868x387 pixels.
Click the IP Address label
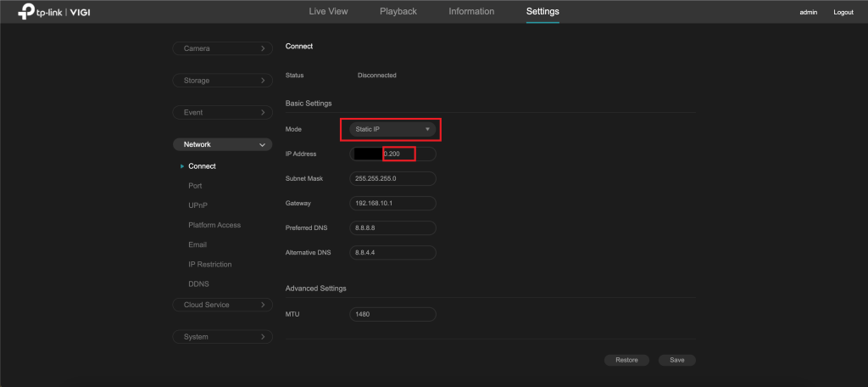pyautogui.click(x=301, y=154)
